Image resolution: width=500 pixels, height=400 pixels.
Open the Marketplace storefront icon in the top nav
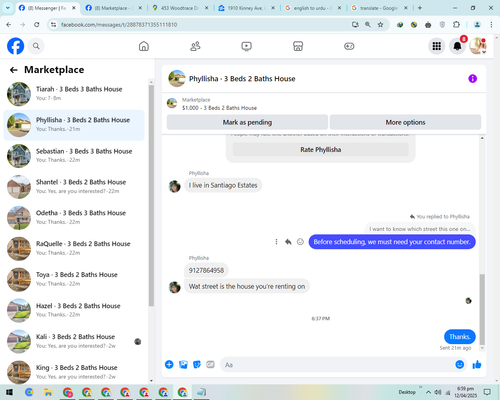coord(298,46)
